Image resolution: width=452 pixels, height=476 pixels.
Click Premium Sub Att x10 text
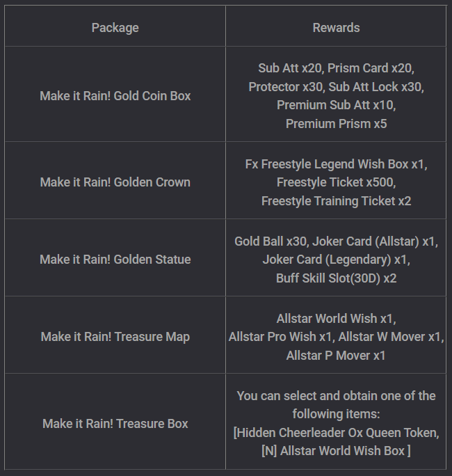coord(334,105)
